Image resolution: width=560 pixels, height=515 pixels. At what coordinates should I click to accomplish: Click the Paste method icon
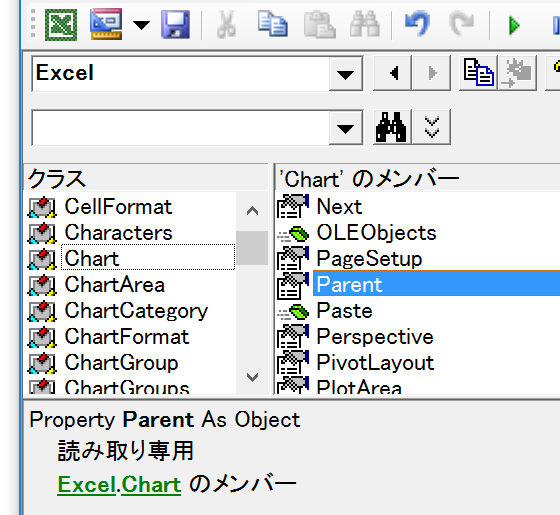click(x=294, y=312)
